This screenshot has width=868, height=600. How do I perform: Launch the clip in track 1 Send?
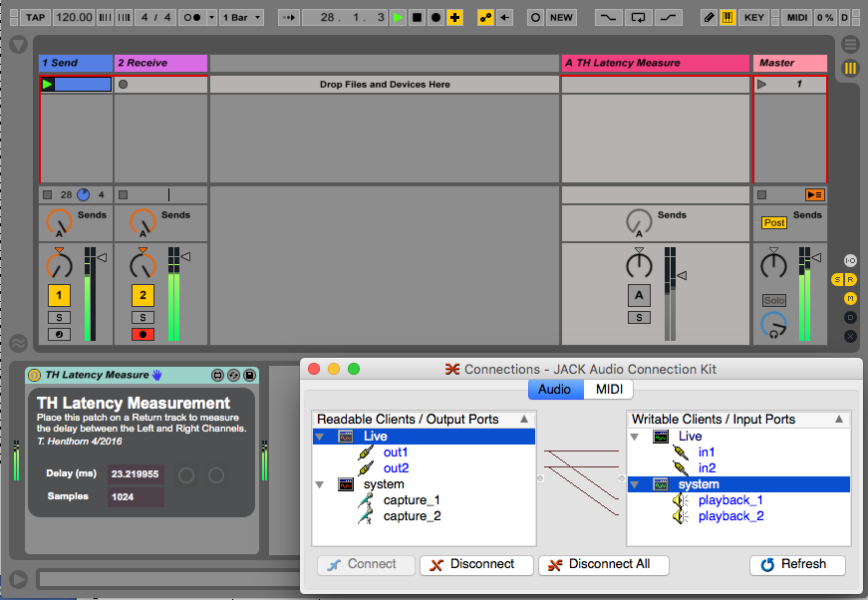[48, 84]
